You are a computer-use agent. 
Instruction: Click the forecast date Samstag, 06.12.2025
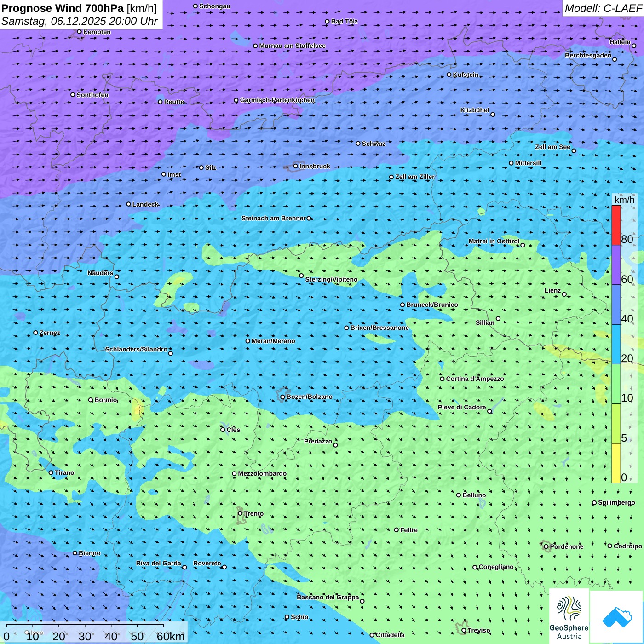[54, 21]
